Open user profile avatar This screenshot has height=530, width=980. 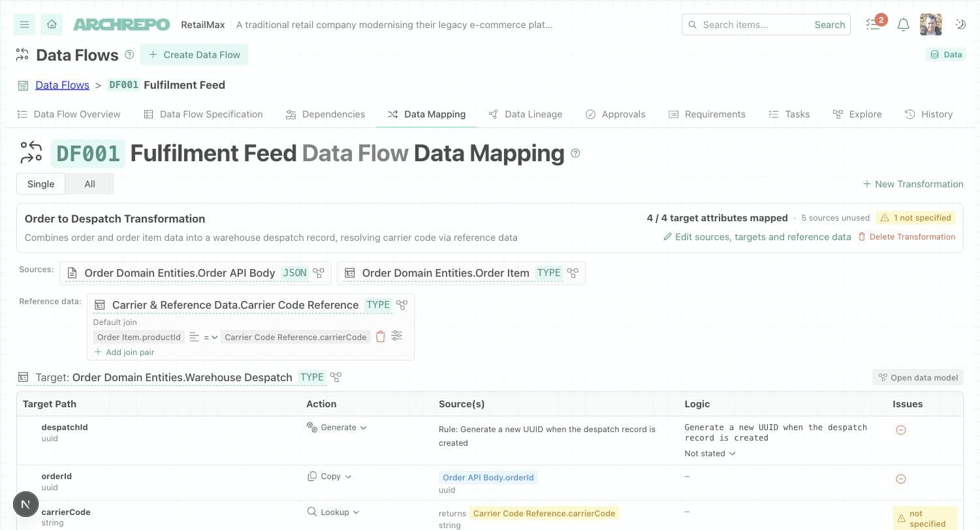(931, 25)
